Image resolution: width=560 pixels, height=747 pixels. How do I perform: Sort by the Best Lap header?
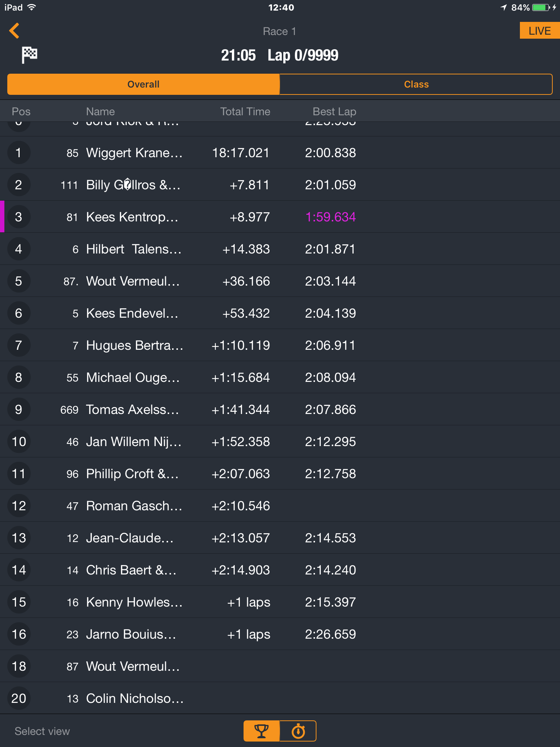coord(334,112)
